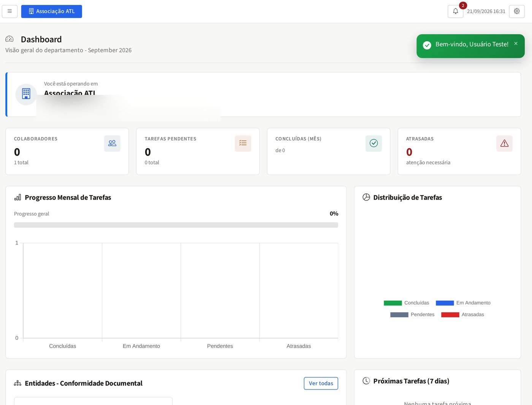This screenshot has height=405, width=532.
Task: Click the Colaboradores people icon
Action: 112,143
